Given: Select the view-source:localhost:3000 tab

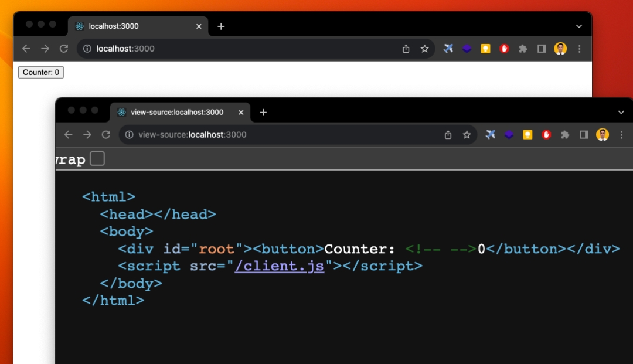Looking at the screenshot, I should coord(176,113).
